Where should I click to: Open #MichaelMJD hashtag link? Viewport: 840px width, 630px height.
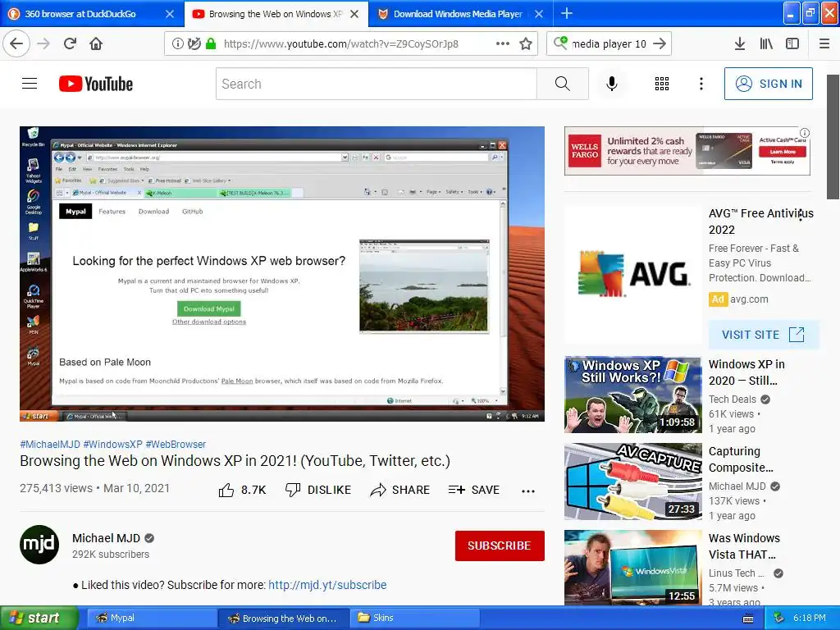click(x=50, y=444)
